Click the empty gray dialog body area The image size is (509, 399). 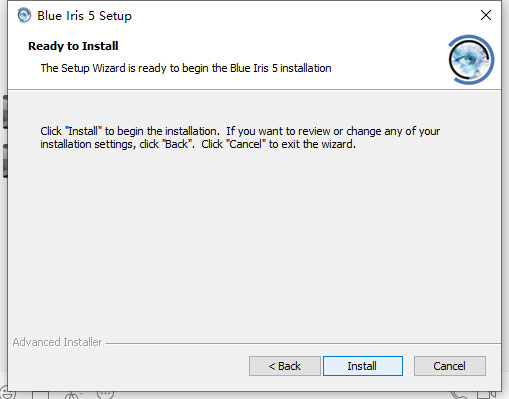tap(253, 243)
